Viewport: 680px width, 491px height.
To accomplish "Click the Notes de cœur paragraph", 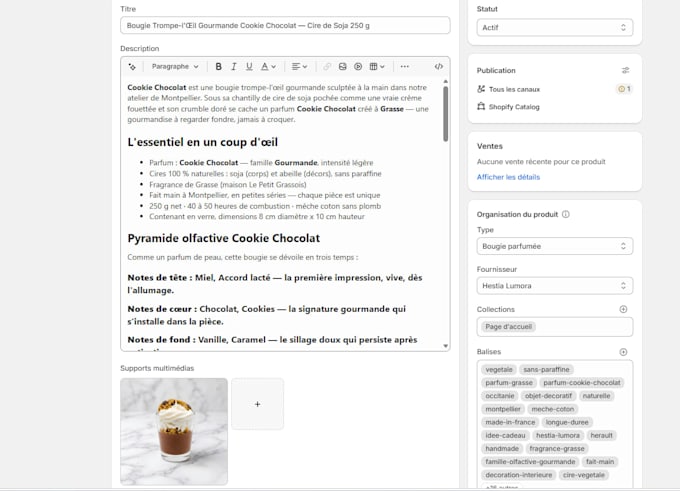I will tap(267, 315).
